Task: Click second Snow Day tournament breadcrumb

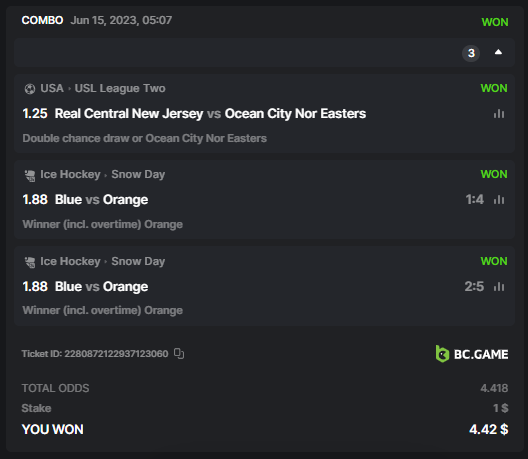Action: (138, 261)
